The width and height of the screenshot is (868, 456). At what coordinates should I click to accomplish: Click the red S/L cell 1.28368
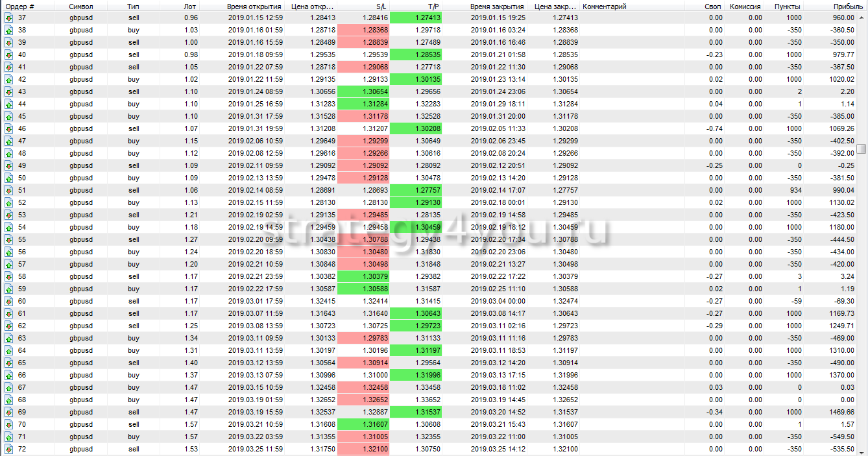point(363,30)
